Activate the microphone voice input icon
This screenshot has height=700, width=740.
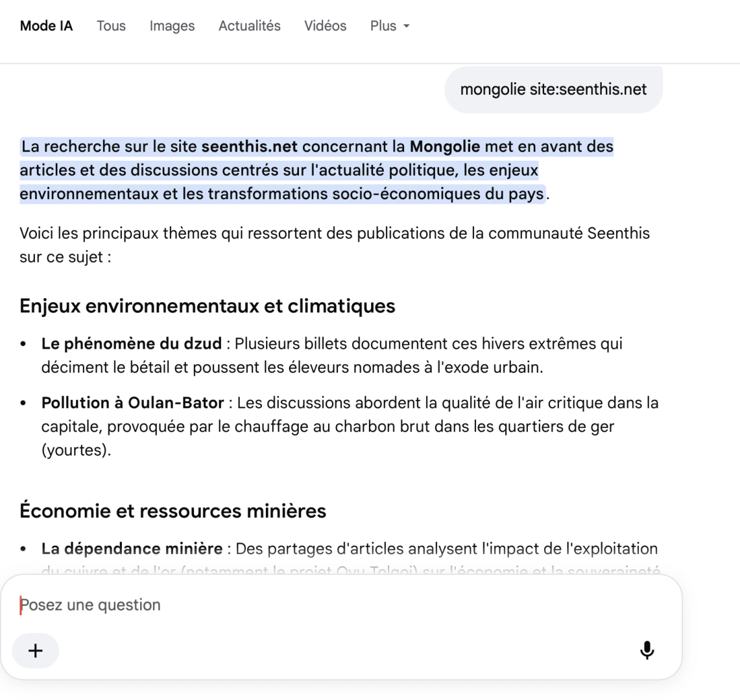tap(647, 650)
